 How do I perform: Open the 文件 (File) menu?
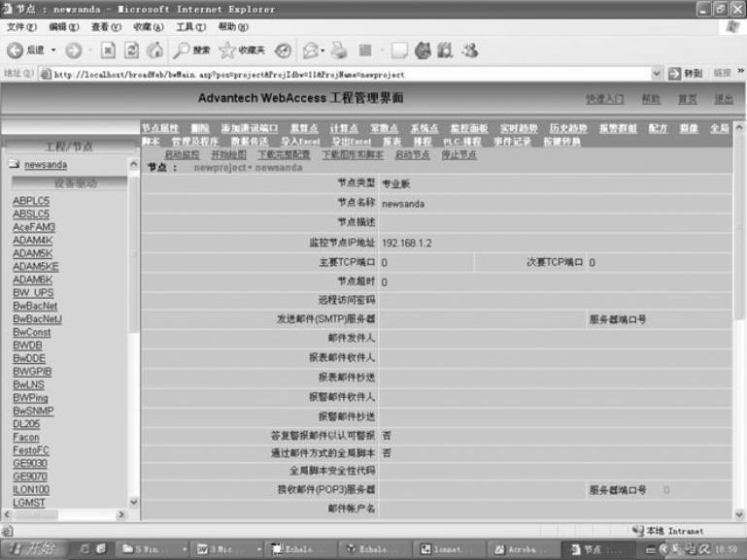21,27
